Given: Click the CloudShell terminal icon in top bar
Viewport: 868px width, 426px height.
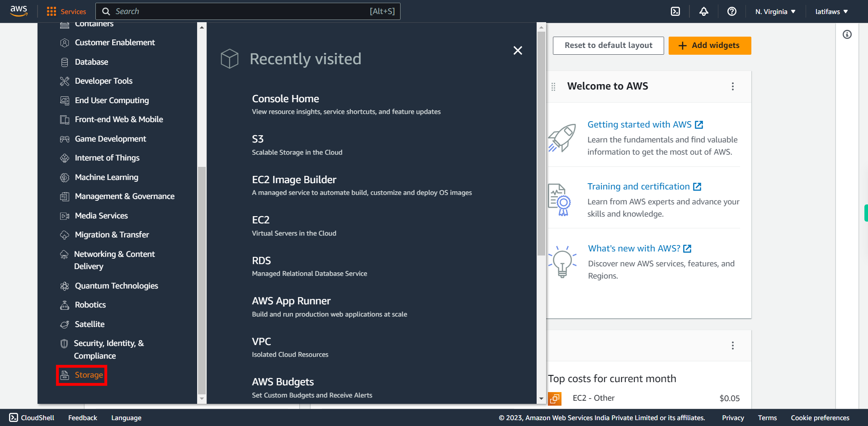Looking at the screenshot, I should point(675,11).
